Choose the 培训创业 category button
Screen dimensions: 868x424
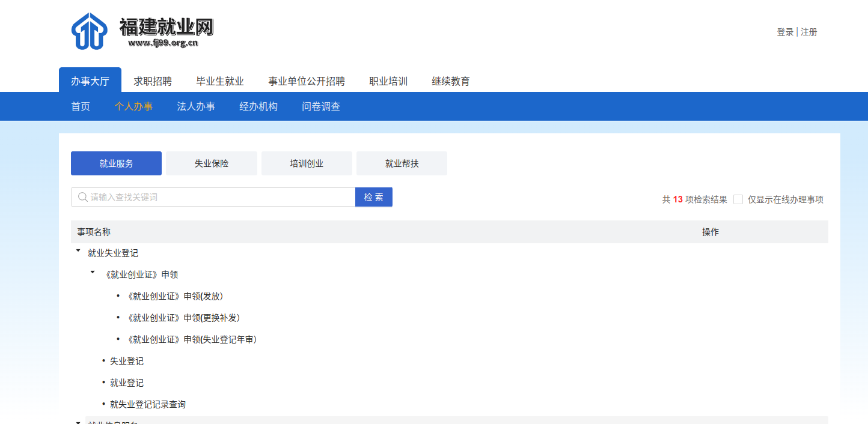[x=307, y=163]
